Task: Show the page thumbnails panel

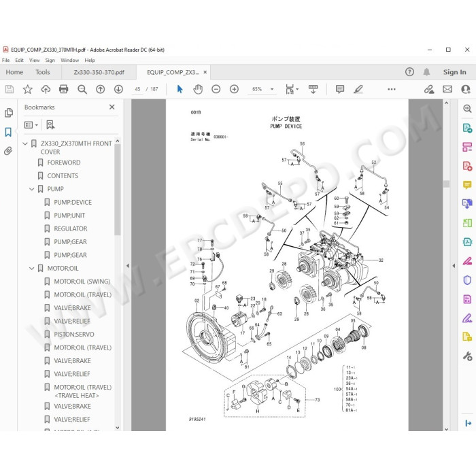Action: pos(8,113)
